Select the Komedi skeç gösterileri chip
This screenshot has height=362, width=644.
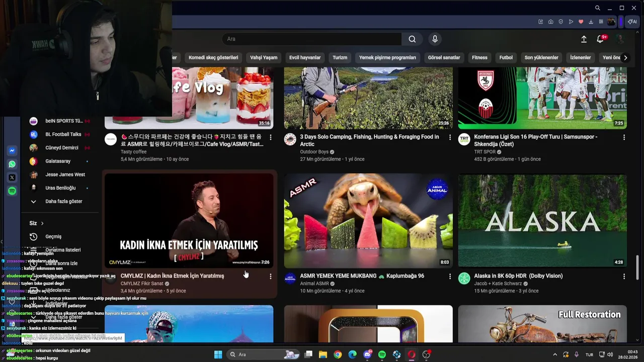pyautogui.click(x=213, y=57)
